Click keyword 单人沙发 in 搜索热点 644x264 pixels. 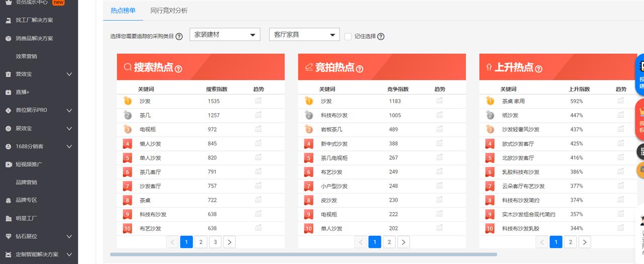click(x=150, y=157)
